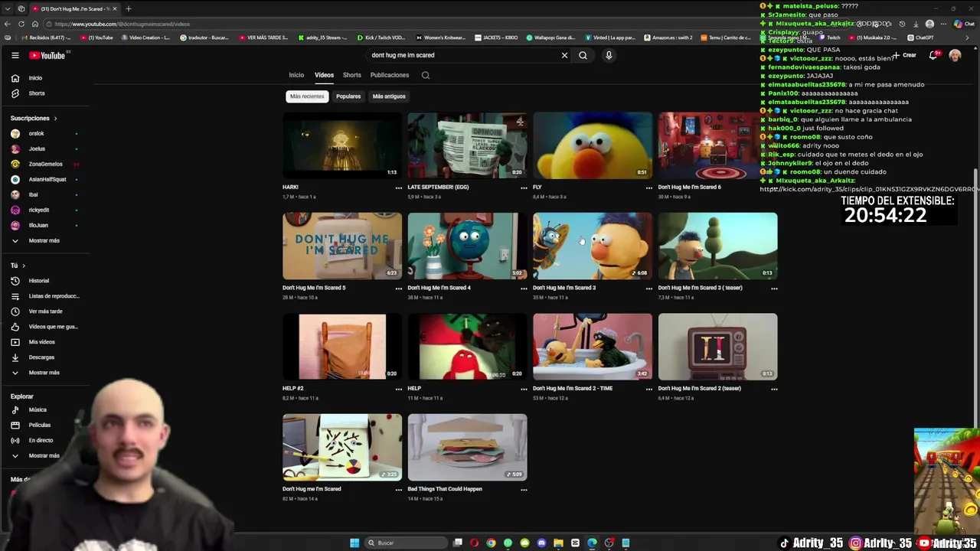The height and width of the screenshot is (551, 980).
Task: Switch to the Shorts channel tab
Action: 352,75
